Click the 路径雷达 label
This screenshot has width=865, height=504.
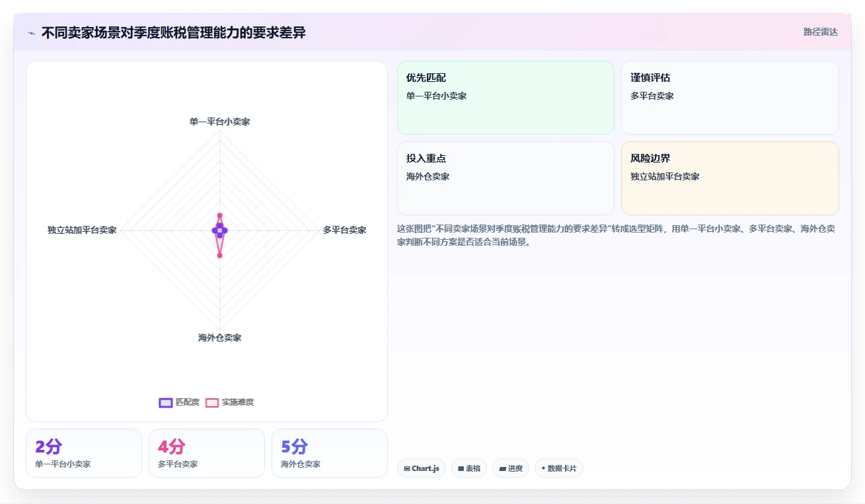click(x=820, y=32)
